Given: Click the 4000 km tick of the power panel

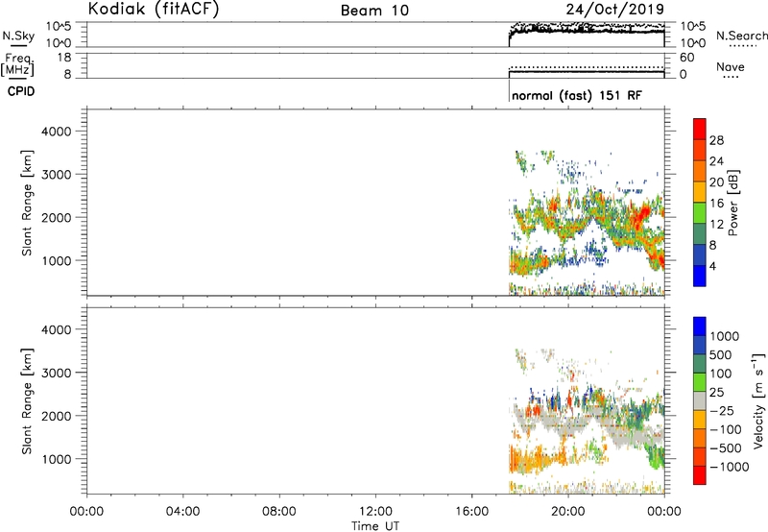Looking at the screenshot, I should coord(57,132).
